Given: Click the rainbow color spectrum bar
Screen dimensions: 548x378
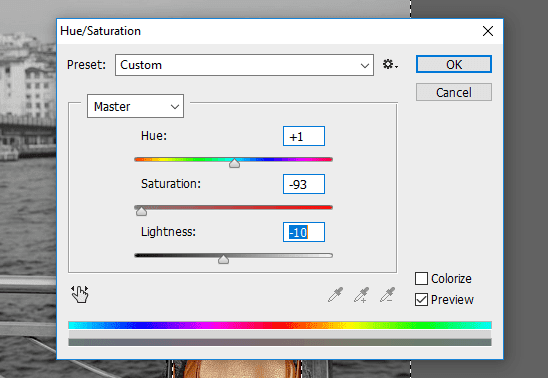Looking at the screenshot, I should [280, 325].
